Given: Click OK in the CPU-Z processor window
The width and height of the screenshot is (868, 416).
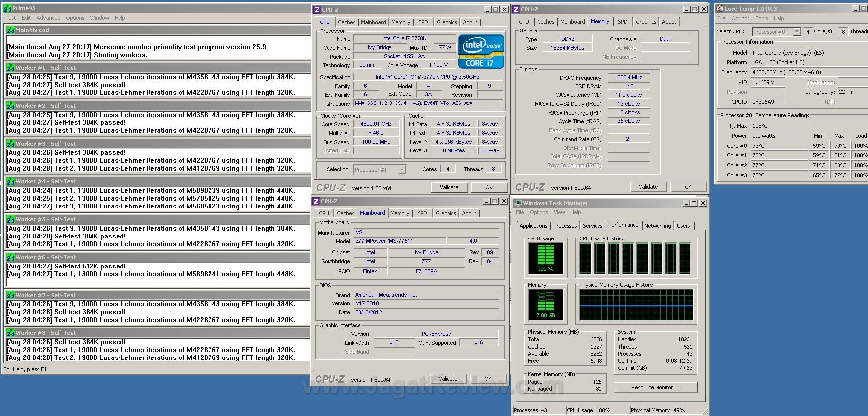Looking at the screenshot, I should (x=489, y=187).
